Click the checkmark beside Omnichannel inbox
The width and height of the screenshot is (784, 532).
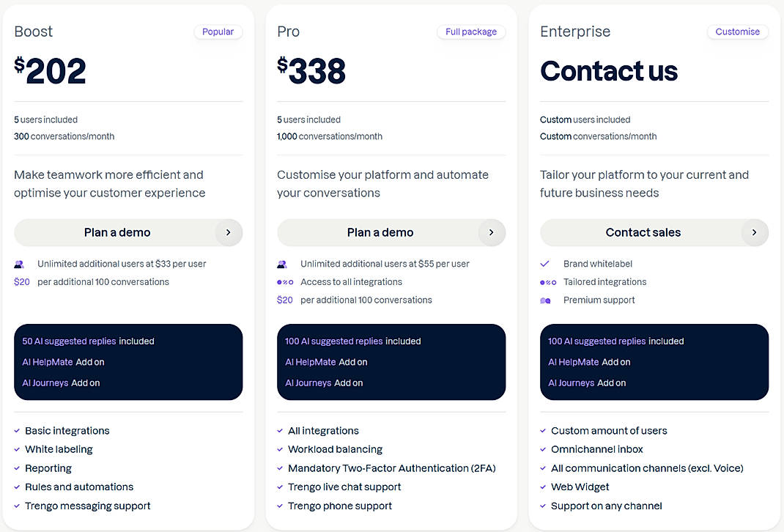click(543, 448)
